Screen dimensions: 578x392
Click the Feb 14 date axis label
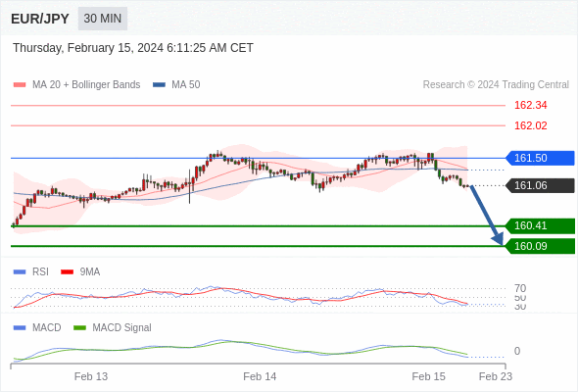[x=260, y=376]
